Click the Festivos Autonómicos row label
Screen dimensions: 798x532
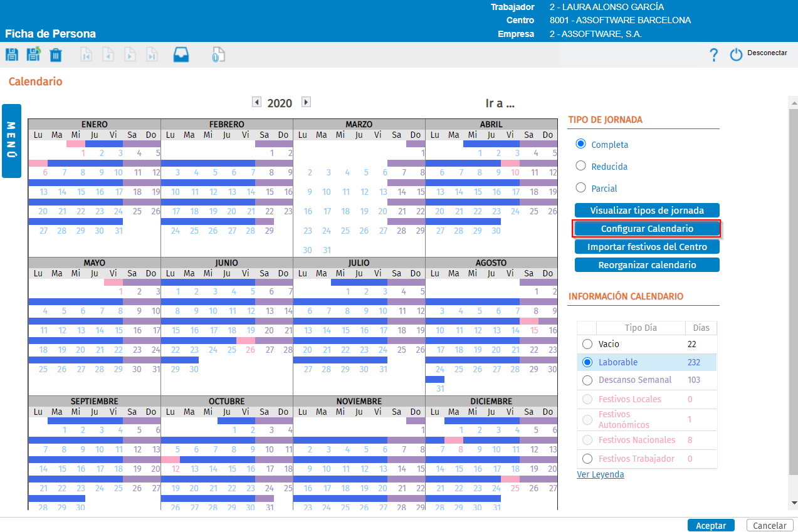pos(624,419)
